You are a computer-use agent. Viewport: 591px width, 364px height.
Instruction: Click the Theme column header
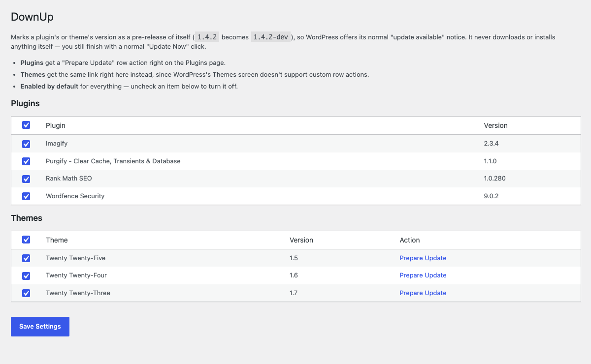(x=57, y=240)
